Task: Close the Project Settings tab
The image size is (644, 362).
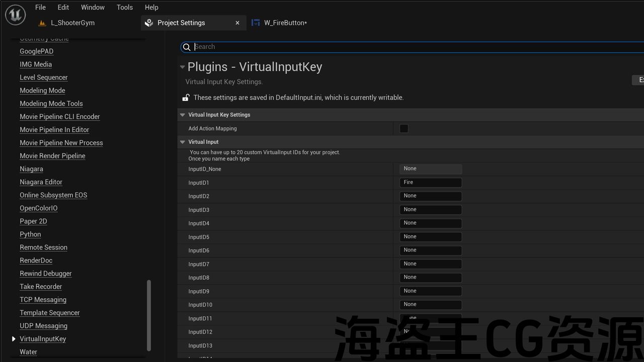Action: click(237, 23)
